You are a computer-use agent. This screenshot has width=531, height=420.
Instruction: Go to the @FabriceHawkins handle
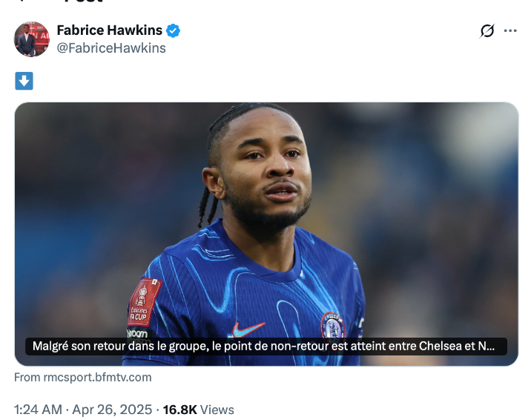111,48
